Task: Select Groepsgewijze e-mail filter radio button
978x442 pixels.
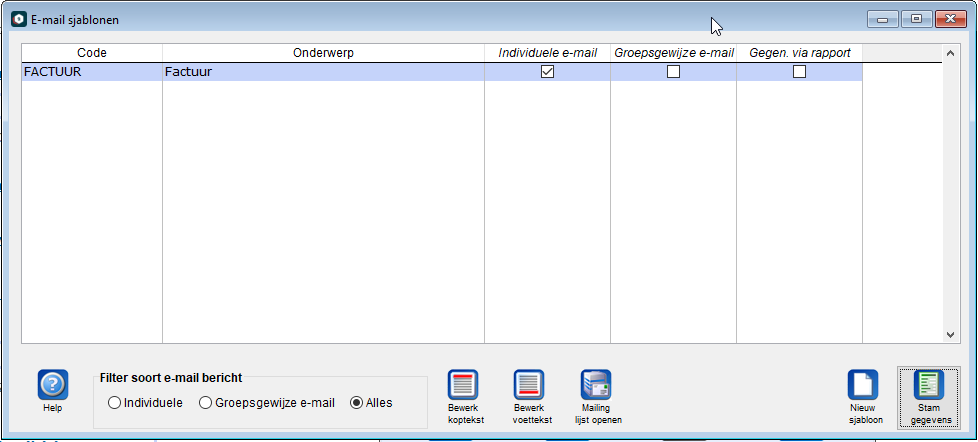Action: tap(205, 403)
